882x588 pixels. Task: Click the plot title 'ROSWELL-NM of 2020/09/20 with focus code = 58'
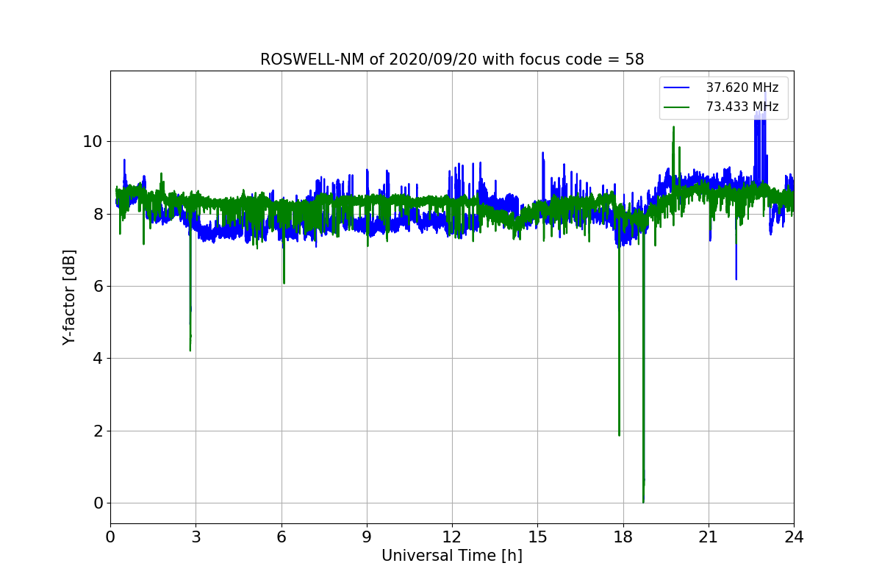tap(452, 60)
